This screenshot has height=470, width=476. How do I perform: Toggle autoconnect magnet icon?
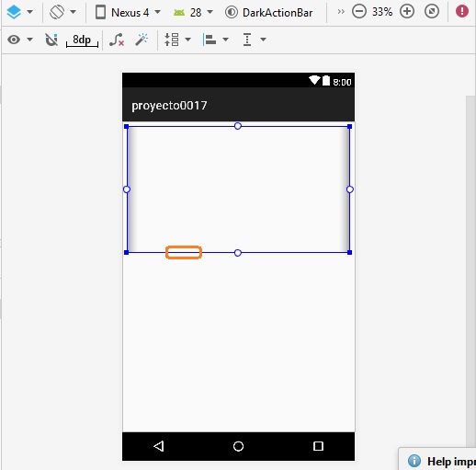point(51,40)
